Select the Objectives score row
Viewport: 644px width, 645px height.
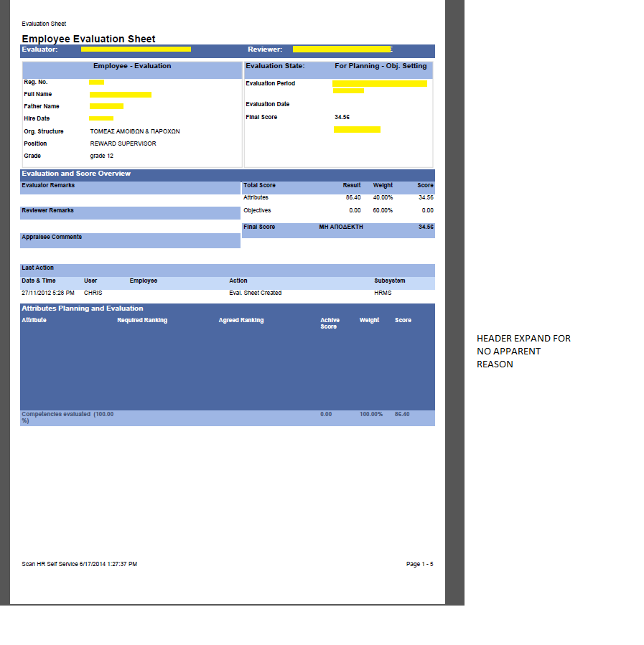[338, 211]
